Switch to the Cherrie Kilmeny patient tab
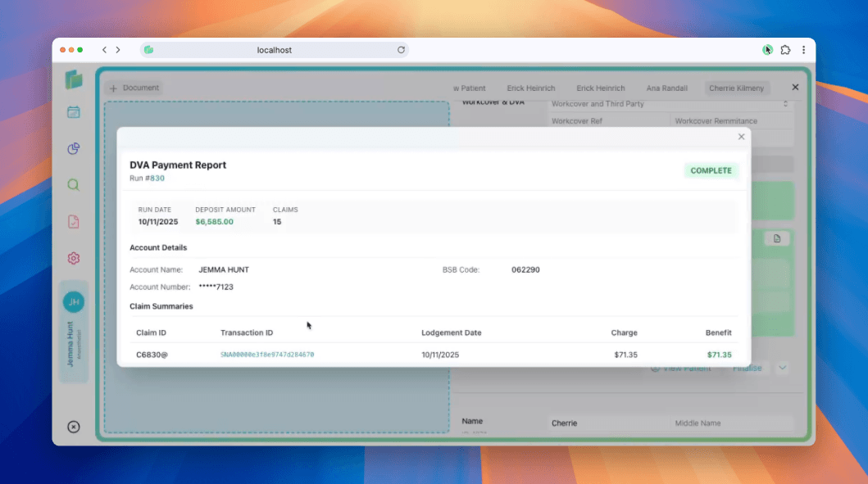 [738, 88]
